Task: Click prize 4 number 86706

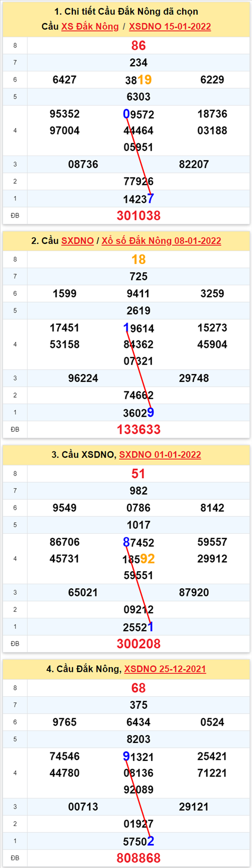Action: (65, 542)
